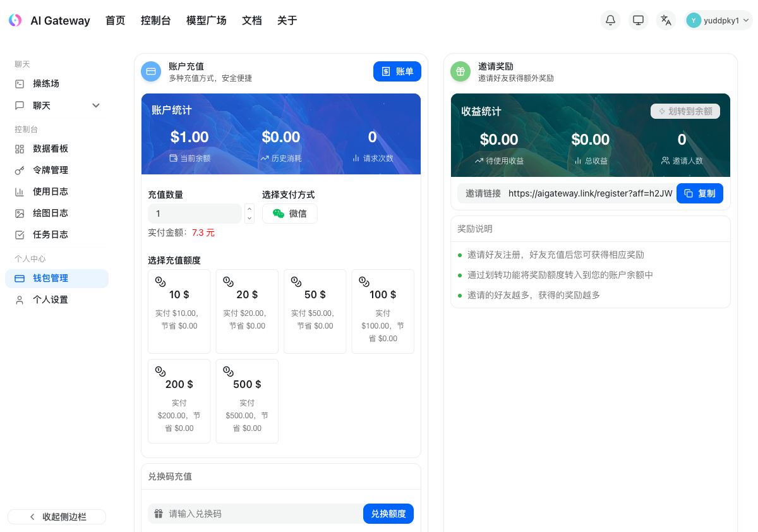
Task: Click the 钱包管理 wallet card icon
Action: (x=20, y=278)
